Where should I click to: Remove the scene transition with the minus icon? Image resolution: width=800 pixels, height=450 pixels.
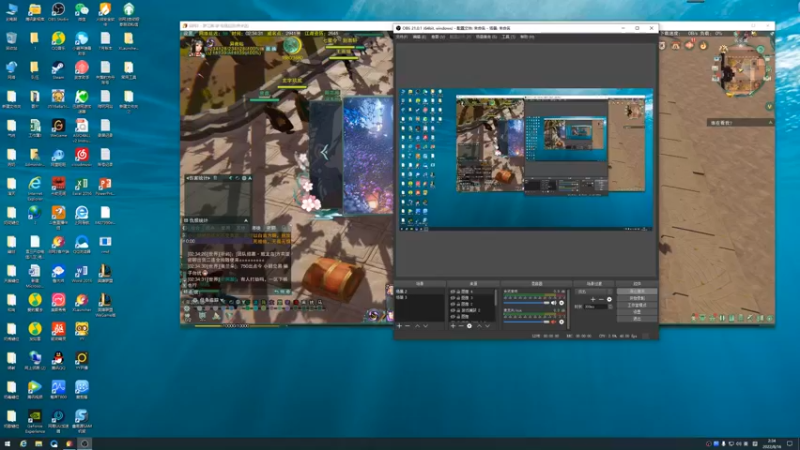coord(602,299)
